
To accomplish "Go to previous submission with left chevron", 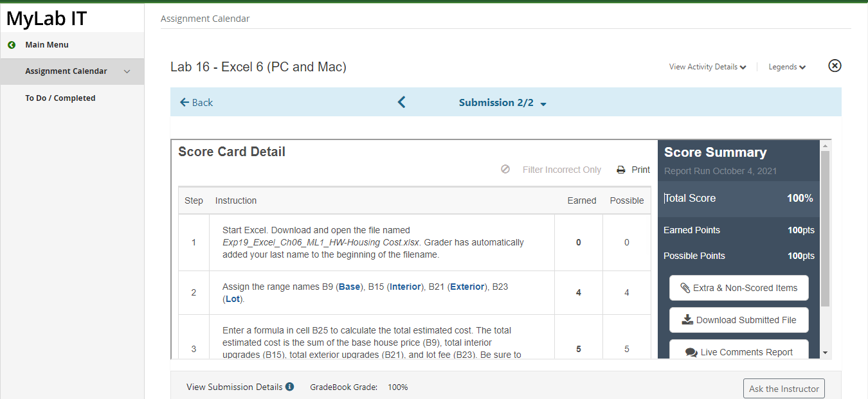I will click(x=401, y=102).
